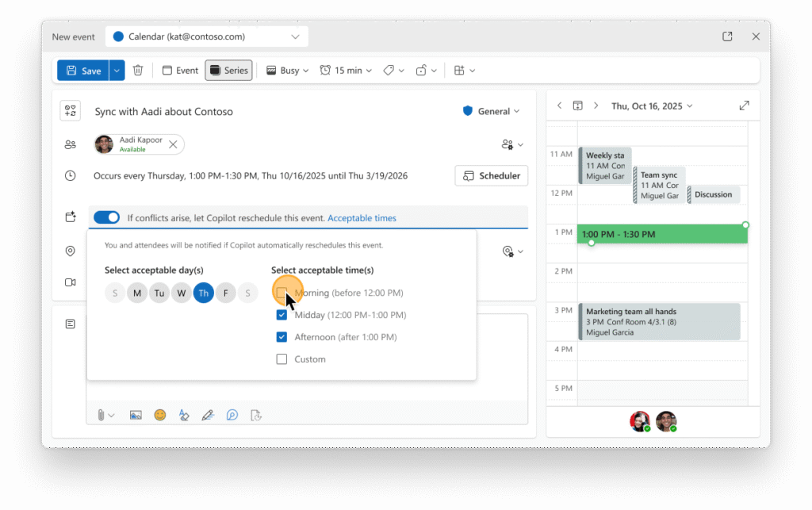The height and width of the screenshot is (510, 812).
Task: Select Monday as an acceptable day
Action: coord(137,294)
